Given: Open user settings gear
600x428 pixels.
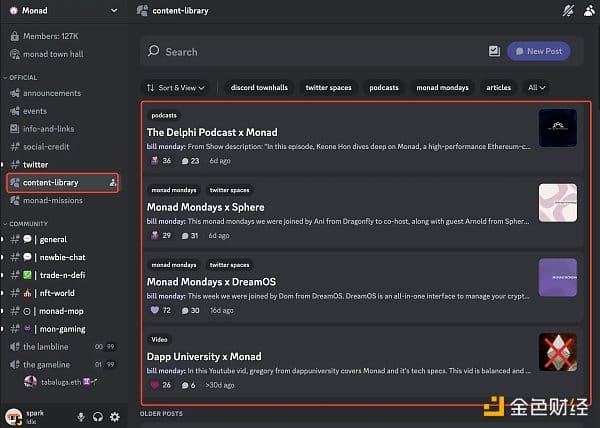Looking at the screenshot, I should click(x=115, y=417).
